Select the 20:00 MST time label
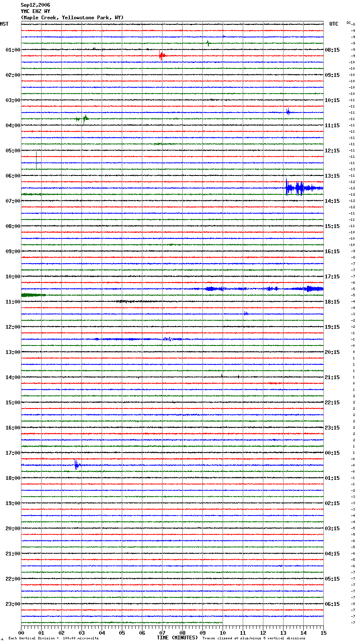Viewport: 357px width, 644px height. coord(13,529)
